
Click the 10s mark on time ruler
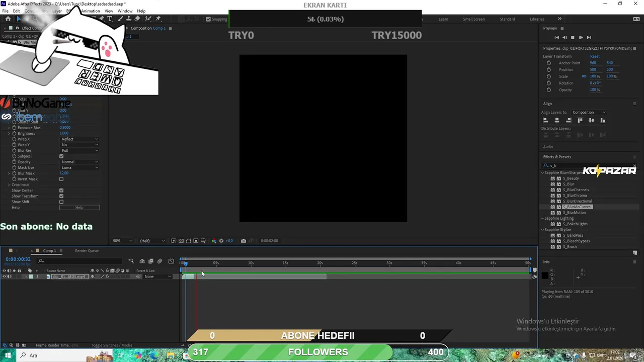point(251,263)
